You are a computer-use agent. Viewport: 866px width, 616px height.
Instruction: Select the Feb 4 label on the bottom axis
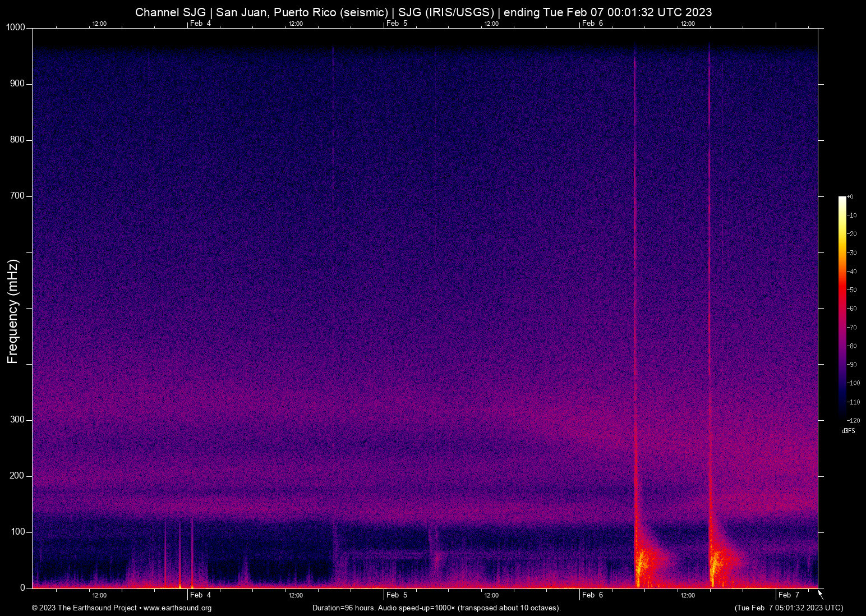tap(200, 595)
